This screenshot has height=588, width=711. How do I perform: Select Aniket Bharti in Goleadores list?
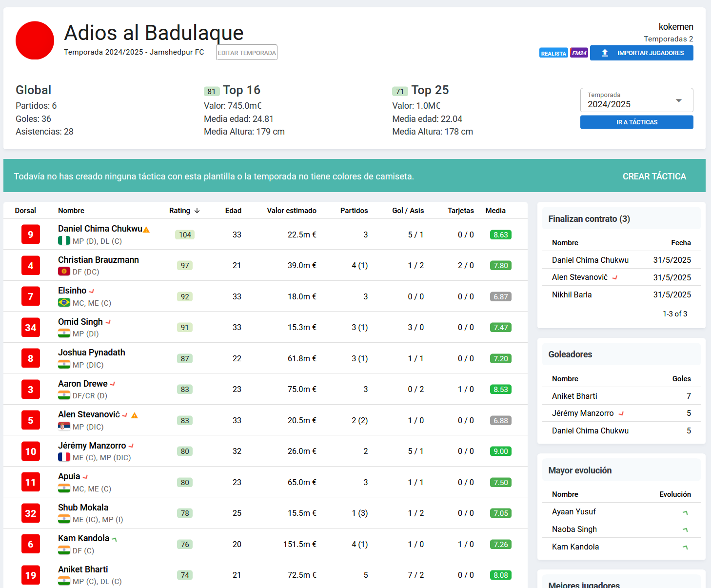(x=574, y=396)
